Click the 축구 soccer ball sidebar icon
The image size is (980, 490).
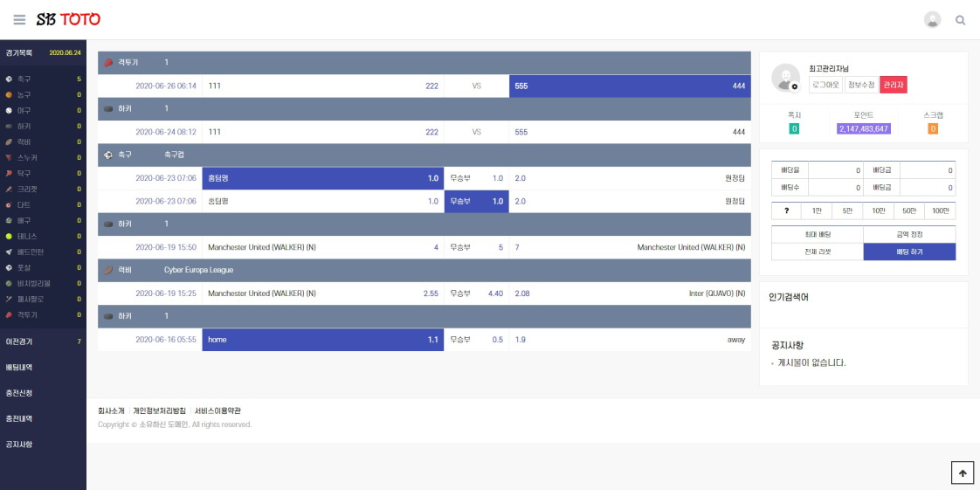click(9, 79)
